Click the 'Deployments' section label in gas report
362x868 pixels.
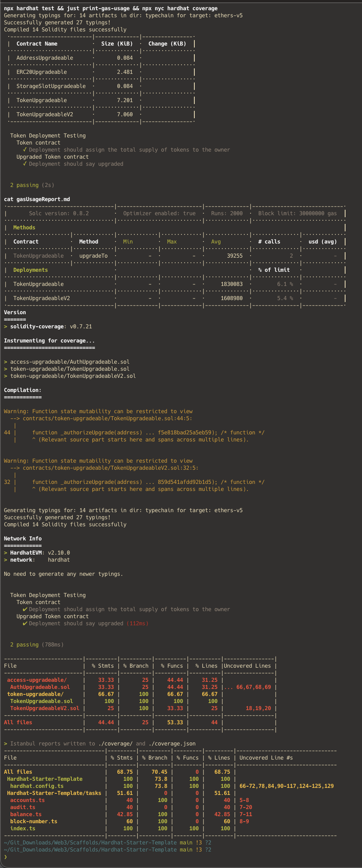(31, 270)
